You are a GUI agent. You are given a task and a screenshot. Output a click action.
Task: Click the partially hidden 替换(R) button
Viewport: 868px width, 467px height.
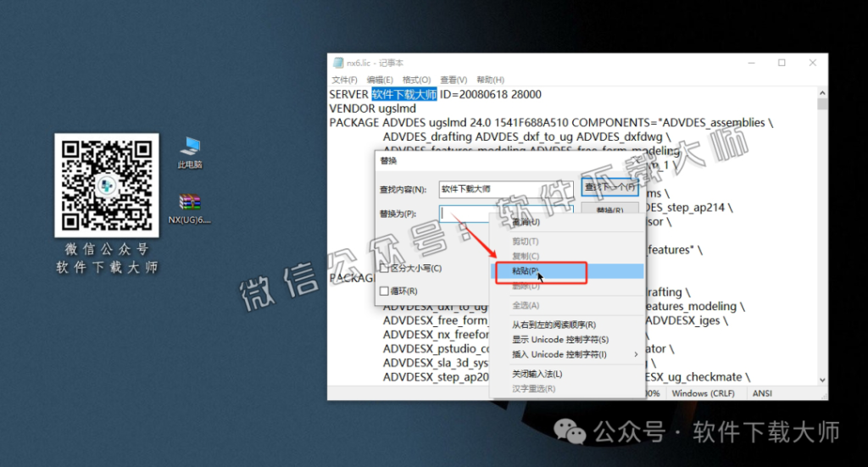point(610,208)
